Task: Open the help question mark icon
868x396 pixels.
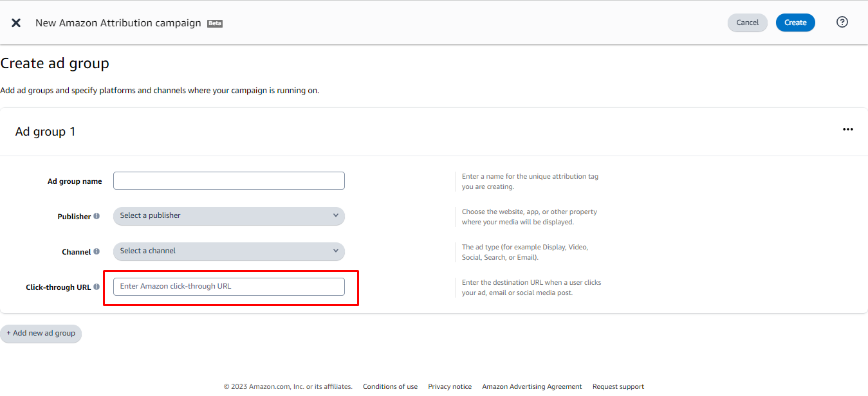Action: tap(842, 22)
